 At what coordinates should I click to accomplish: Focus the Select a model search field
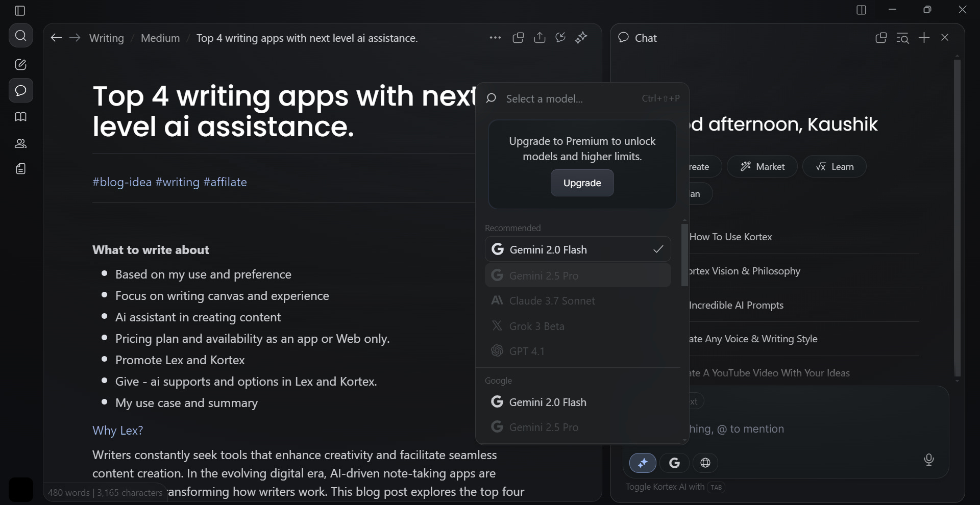pos(582,98)
